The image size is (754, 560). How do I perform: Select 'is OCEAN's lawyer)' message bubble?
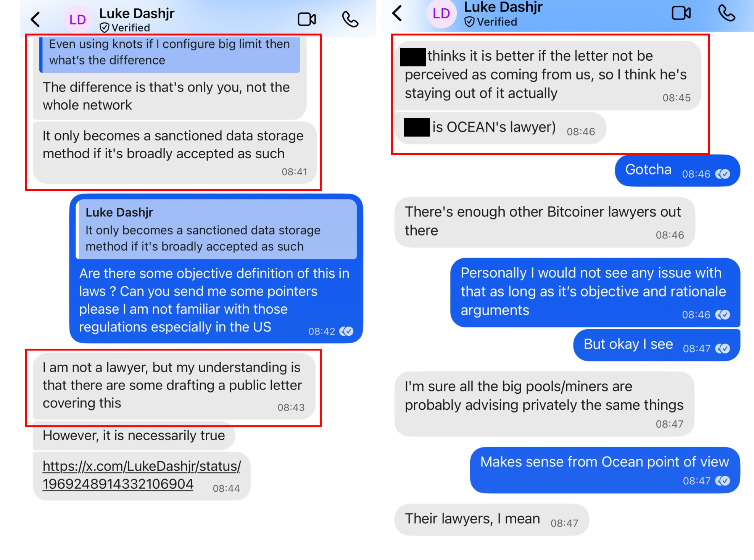pyautogui.click(x=500, y=128)
